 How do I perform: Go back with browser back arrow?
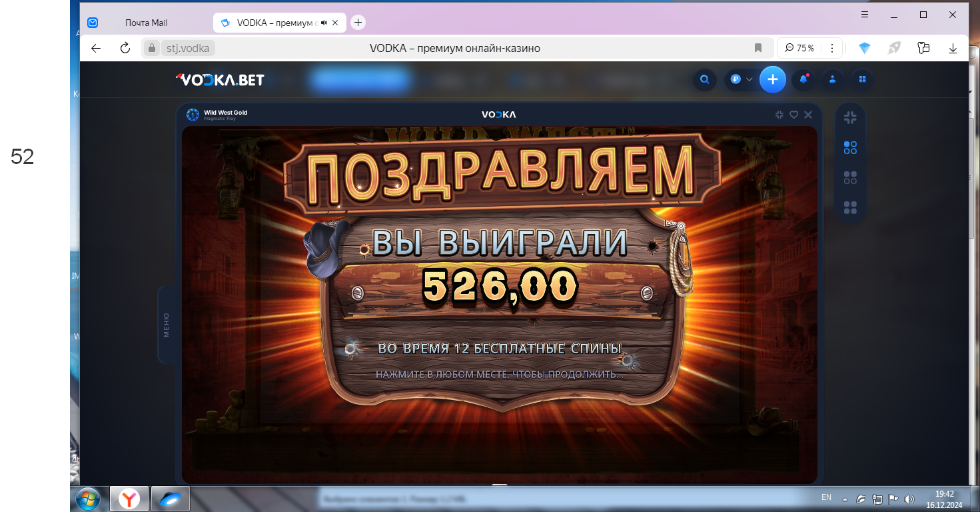(x=96, y=48)
